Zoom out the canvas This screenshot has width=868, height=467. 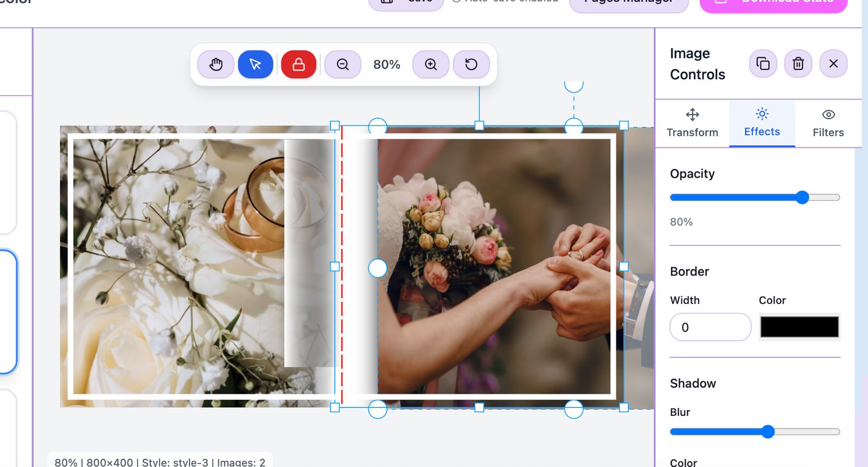pyautogui.click(x=343, y=65)
